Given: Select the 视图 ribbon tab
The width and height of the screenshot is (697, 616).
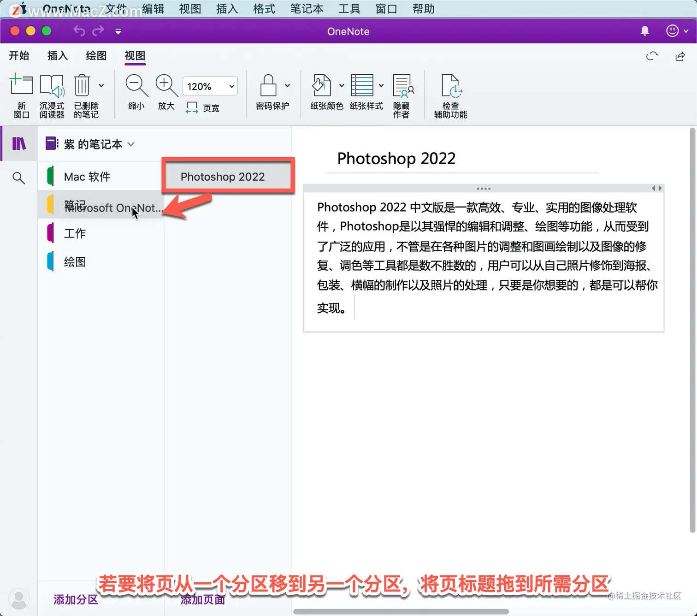Looking at the screenshot, I should coord(135,56).
